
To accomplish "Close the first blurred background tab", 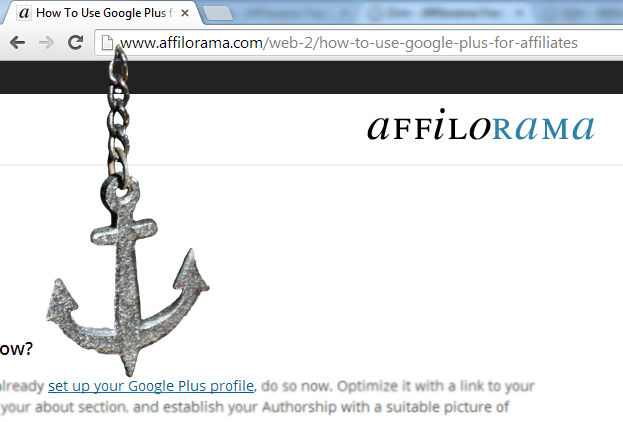I will [x=344, y=14].
